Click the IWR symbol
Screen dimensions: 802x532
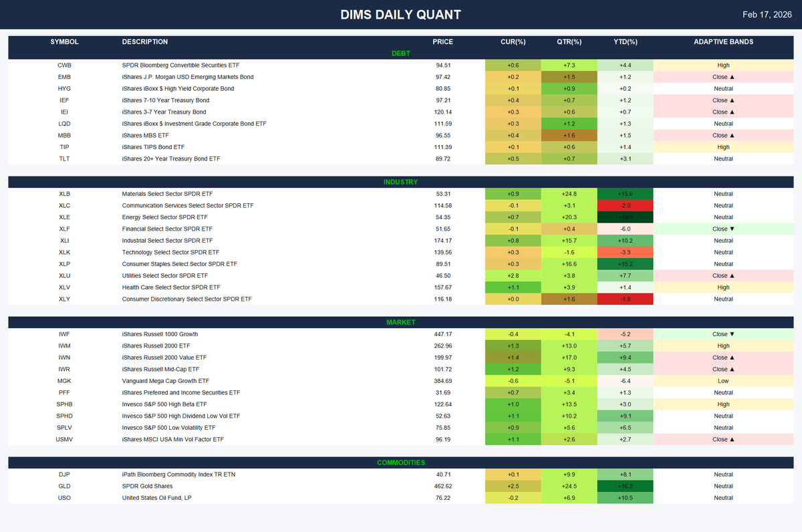pos(65,370)
